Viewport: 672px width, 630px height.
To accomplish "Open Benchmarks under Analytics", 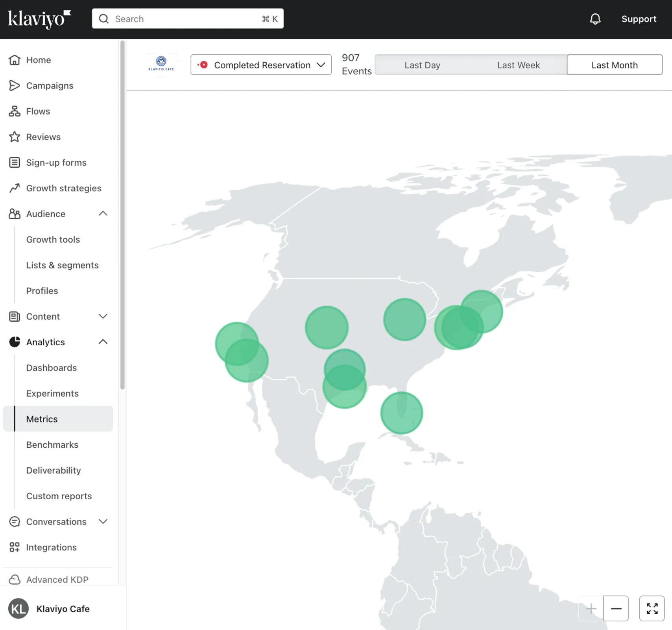I will coord(52,445).
